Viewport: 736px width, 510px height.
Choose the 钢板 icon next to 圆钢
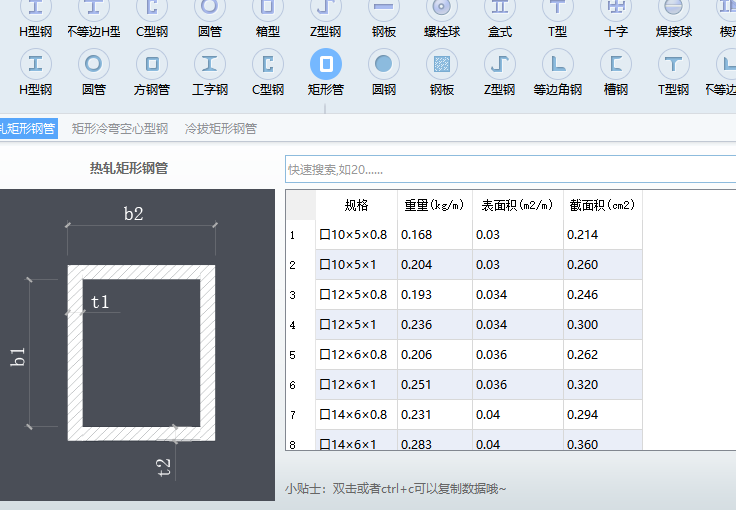click(x=442, y=64)
